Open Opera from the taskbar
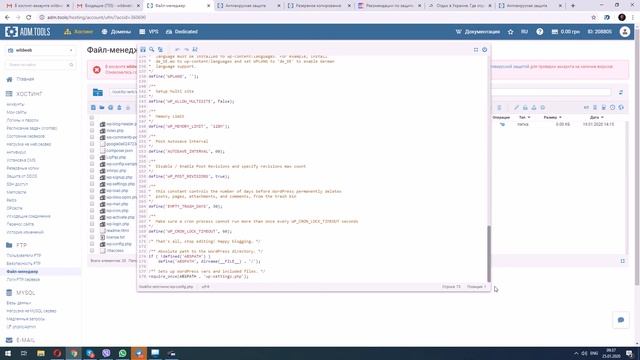Image resolution: width=640 pixels, height=360 pixels. point(57,353)
